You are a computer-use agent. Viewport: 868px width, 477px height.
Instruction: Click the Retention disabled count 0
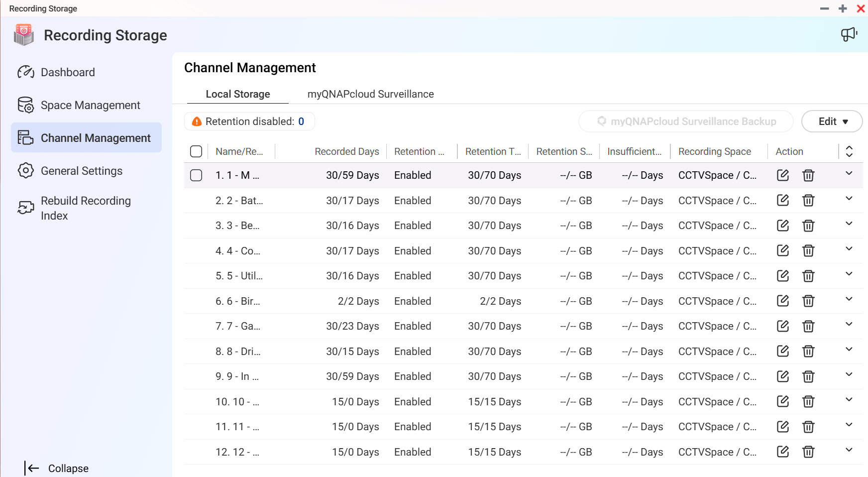(301, 121)
